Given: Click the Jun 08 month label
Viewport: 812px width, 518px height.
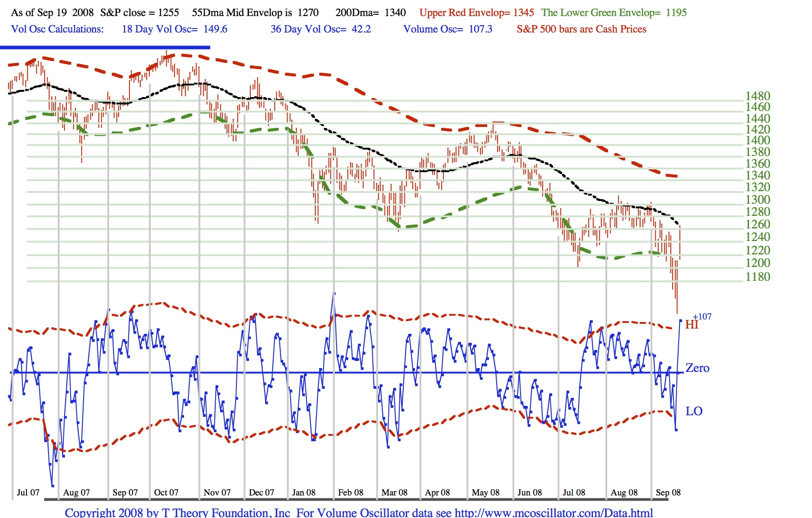Looking at the screenshot, I should 530,492.
